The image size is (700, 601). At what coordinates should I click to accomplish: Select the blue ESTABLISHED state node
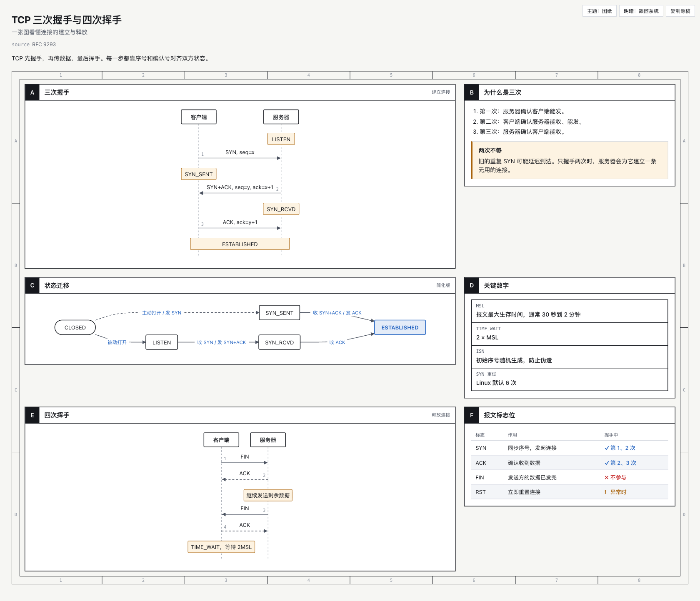[400, 327]
